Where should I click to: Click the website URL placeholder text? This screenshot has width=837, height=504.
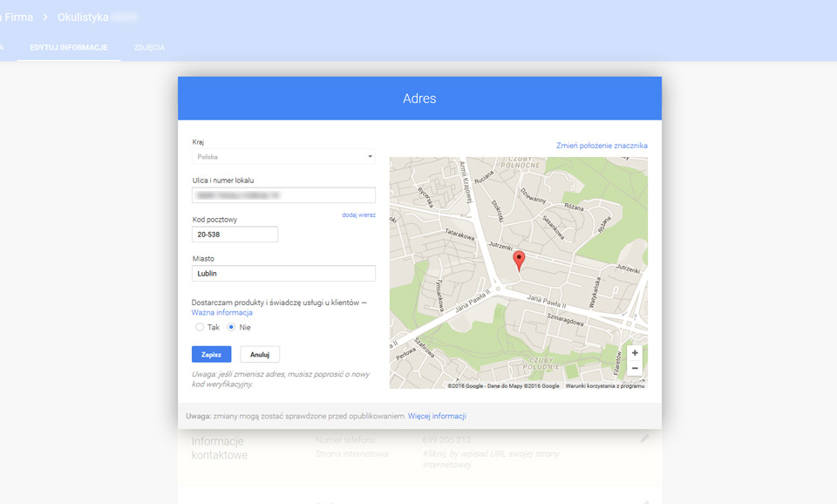[x=491, y=460]
